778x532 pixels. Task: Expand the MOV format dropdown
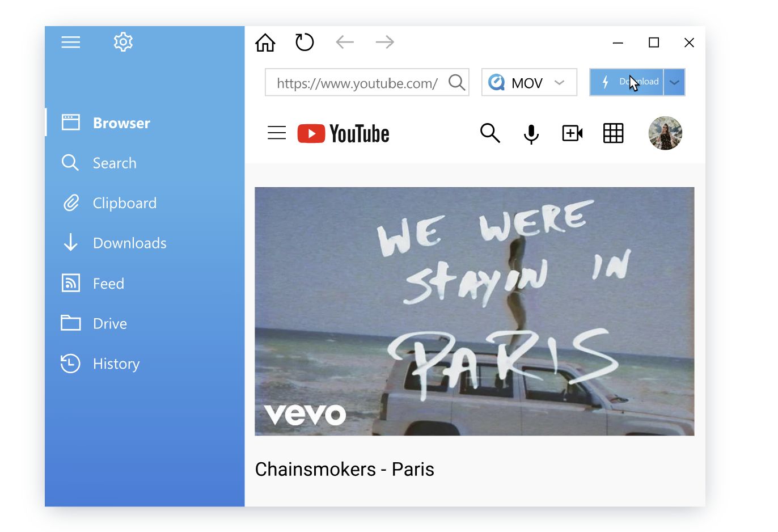pyautogui.click(x=529, y=82)
